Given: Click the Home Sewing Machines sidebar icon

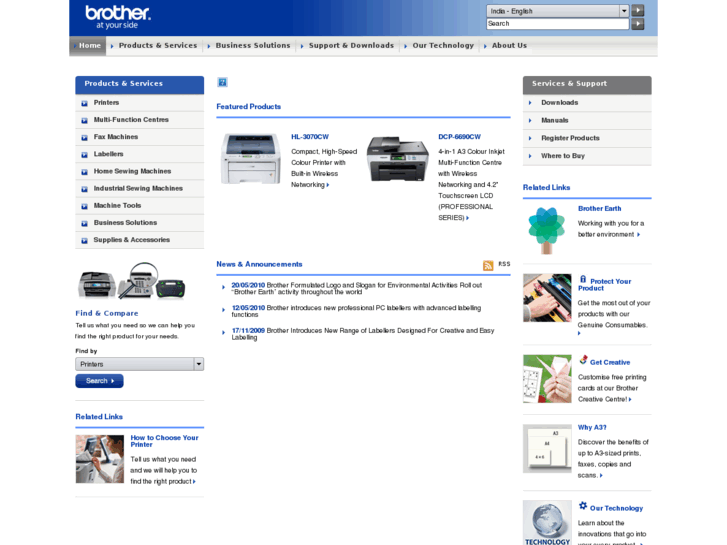Looking at the screenshot, I should [84, 172].
